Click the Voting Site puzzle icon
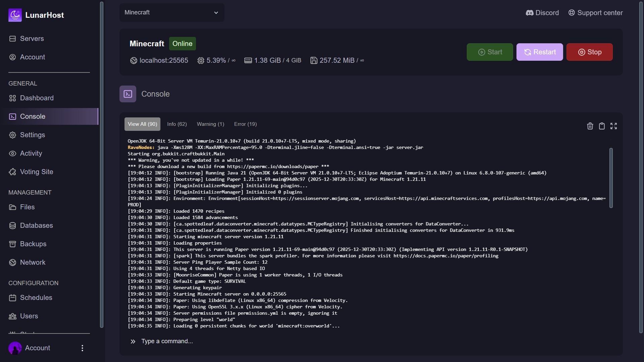 (12, 172)
